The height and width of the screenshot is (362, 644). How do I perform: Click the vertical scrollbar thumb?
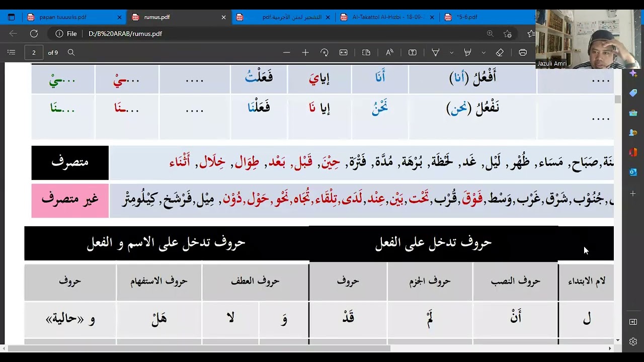(x=617, y=99)
